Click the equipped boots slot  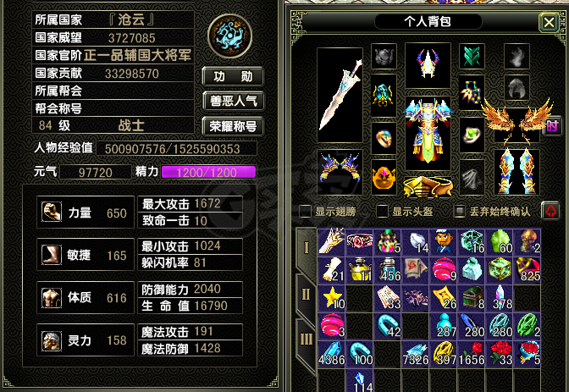[x=517, y=172]
